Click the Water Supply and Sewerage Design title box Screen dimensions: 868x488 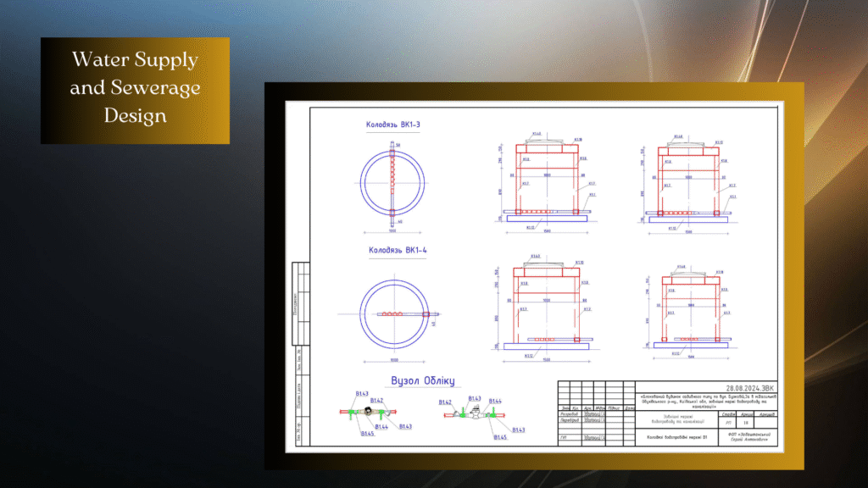coord(135,90)
